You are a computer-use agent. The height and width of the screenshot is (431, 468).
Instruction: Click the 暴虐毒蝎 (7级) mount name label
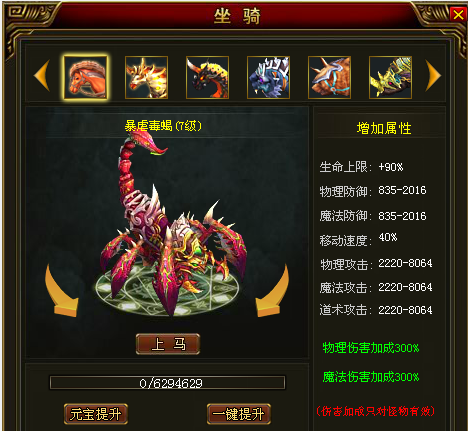coord(163,126)
